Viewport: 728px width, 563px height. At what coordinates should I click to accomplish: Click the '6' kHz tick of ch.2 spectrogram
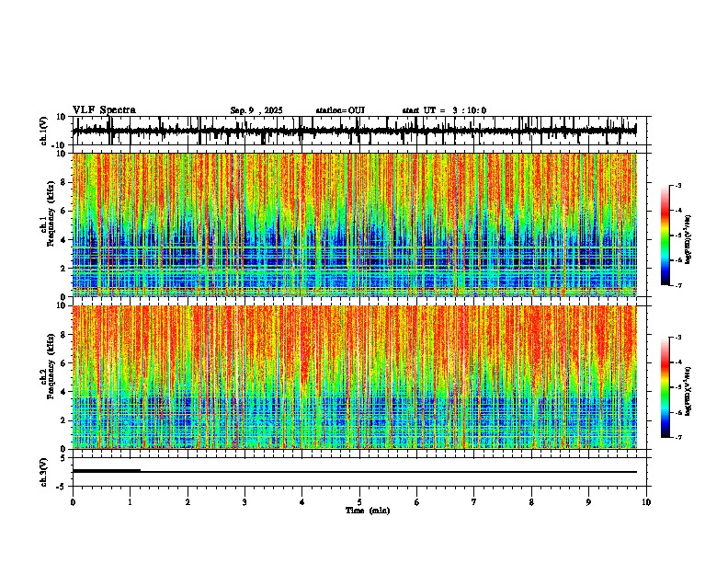click(64, 363)
